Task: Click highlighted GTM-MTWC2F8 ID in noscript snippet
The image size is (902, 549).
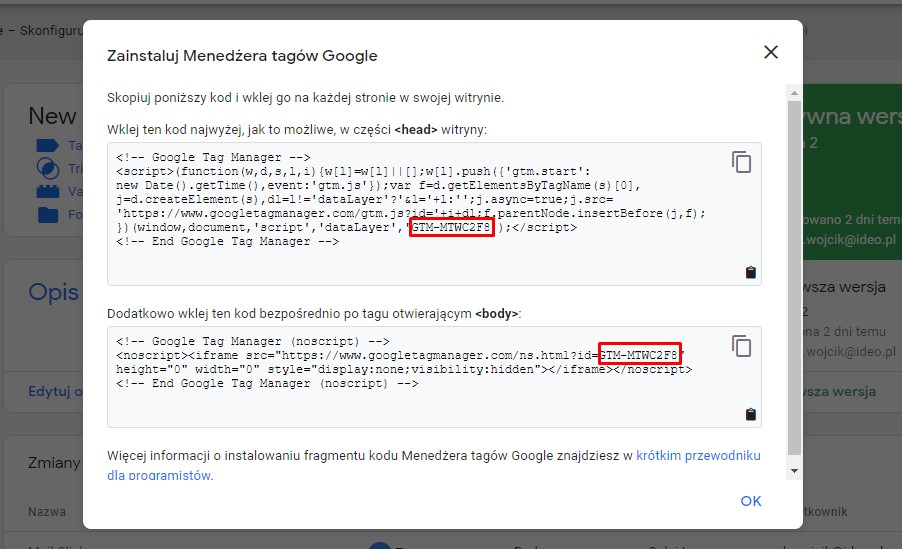Action: click(x=640, y=355)
